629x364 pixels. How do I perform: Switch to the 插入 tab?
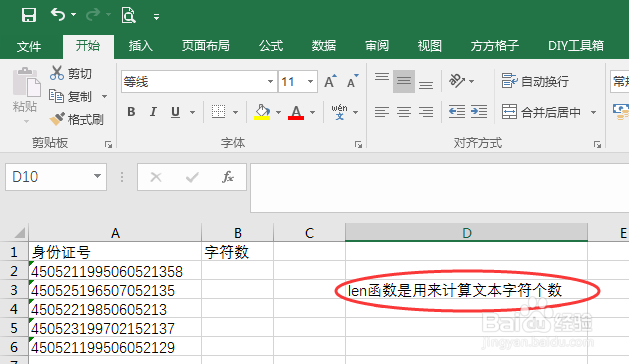[140, 46]
